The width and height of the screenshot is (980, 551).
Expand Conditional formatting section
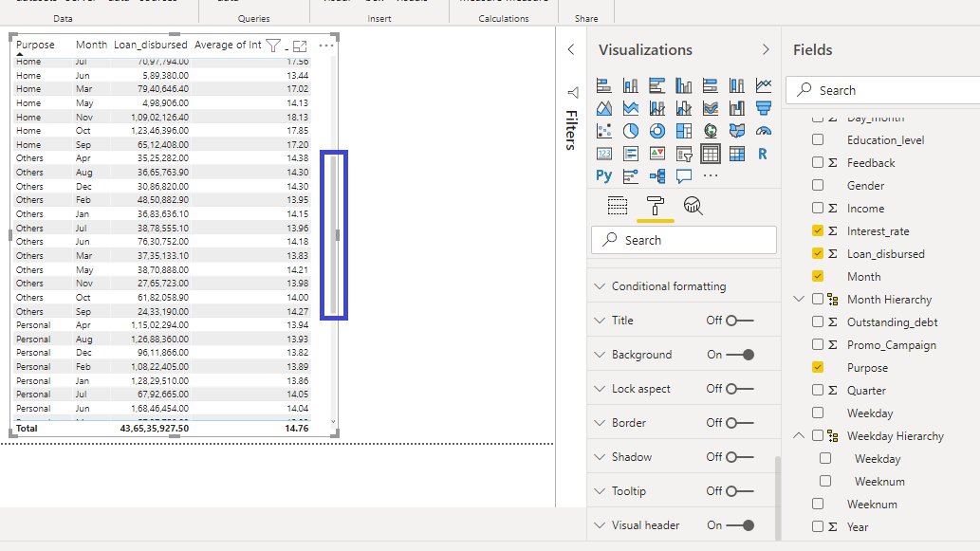669,286
